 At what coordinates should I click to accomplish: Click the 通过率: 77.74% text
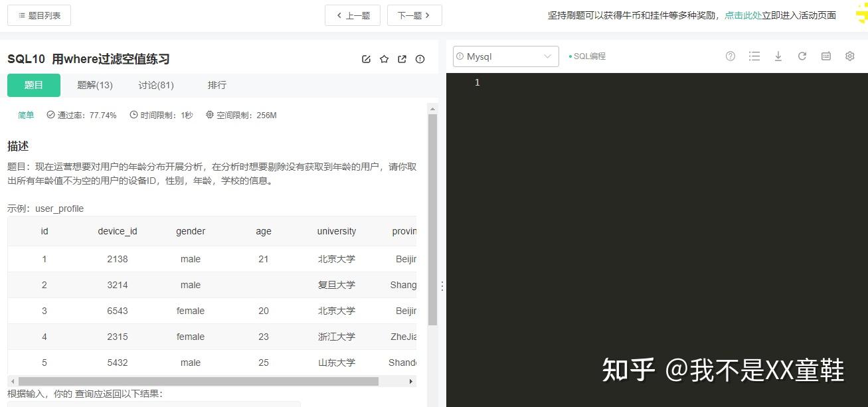(82, 115)
